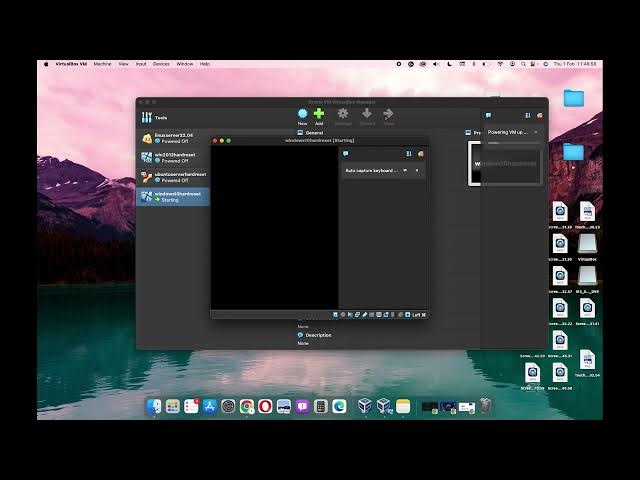Click the Wi-Fi icon in menu bar

pos(500,64)
